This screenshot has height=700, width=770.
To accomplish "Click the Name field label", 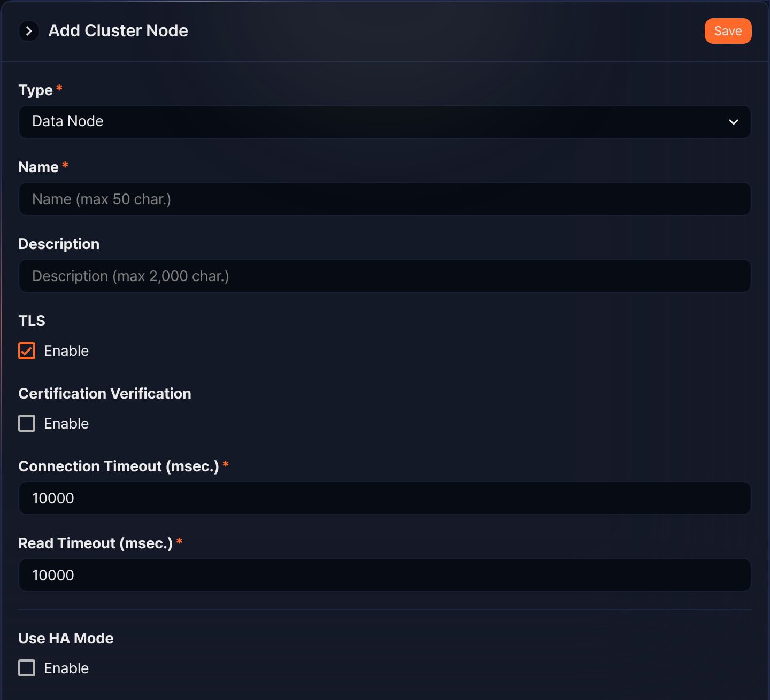I will (x=38, y=167).
